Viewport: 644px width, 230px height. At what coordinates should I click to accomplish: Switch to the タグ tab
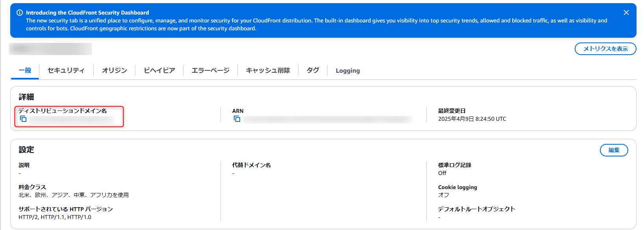[313, 70]
